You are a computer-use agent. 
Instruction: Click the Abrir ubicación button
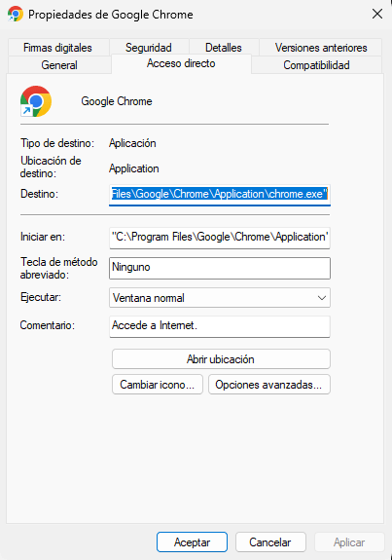[x=221, y=359]
